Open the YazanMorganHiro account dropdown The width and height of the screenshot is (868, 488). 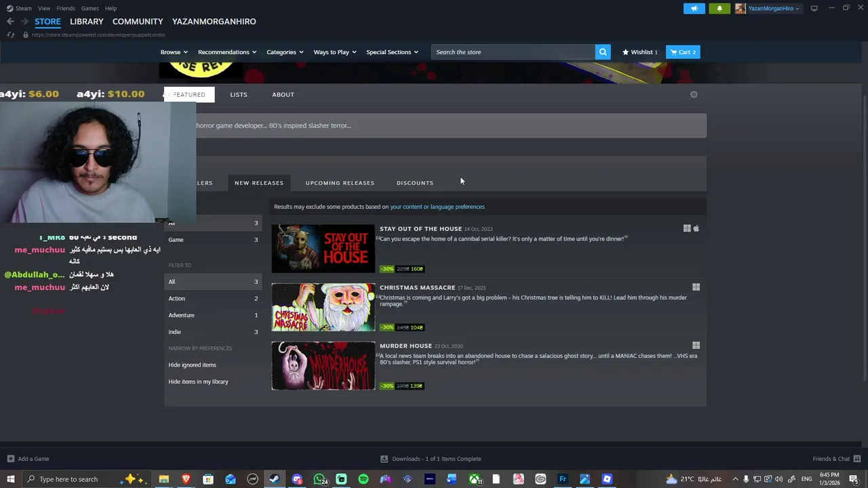(x=774, y=8)
